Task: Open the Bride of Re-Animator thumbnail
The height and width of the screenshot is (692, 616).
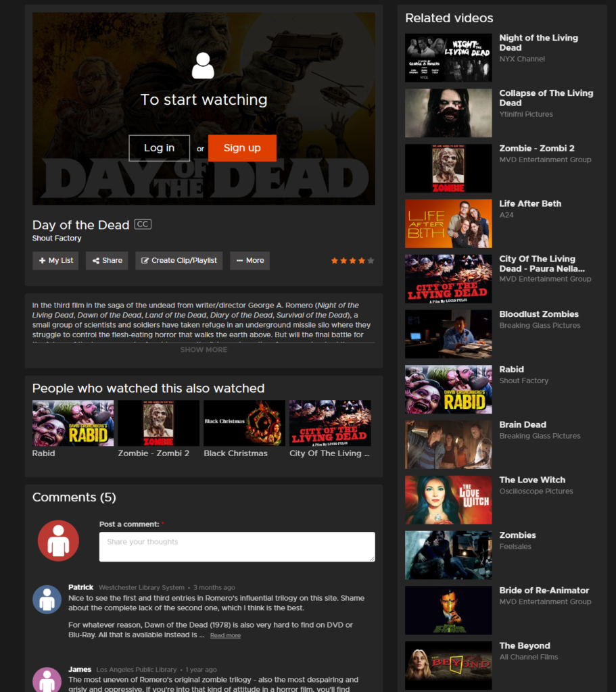Action: pos(448,610)
